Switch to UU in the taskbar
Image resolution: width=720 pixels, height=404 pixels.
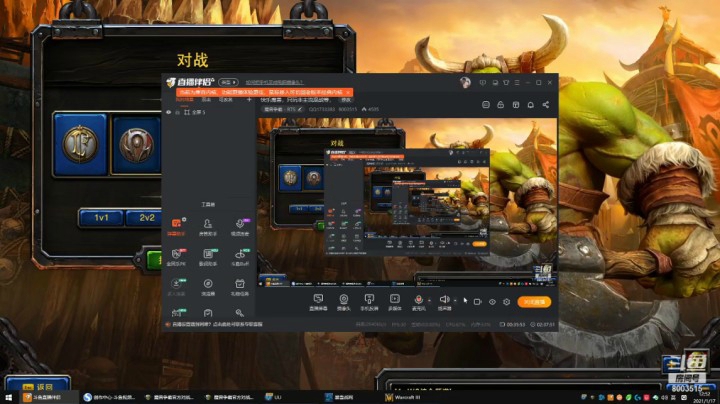274,397
